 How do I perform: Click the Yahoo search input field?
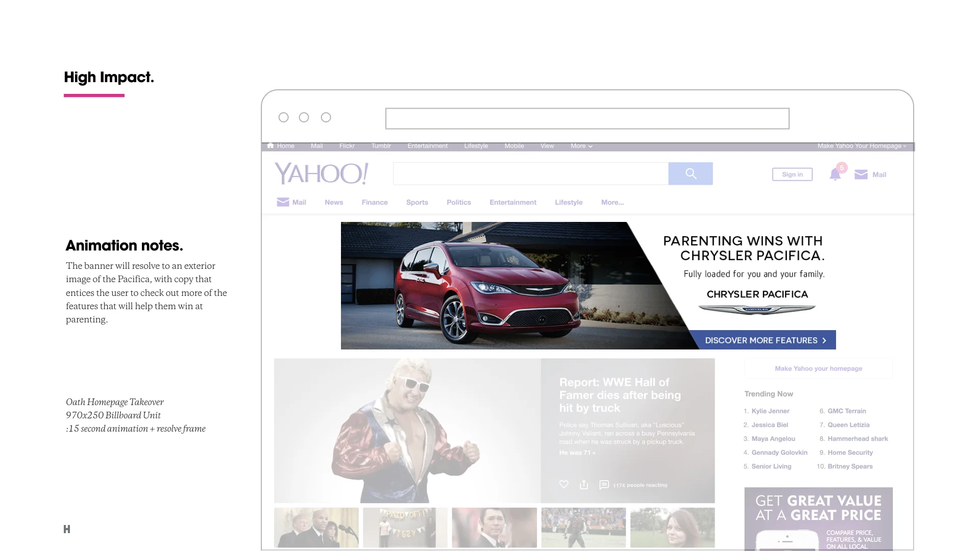[x=530, y=174]
